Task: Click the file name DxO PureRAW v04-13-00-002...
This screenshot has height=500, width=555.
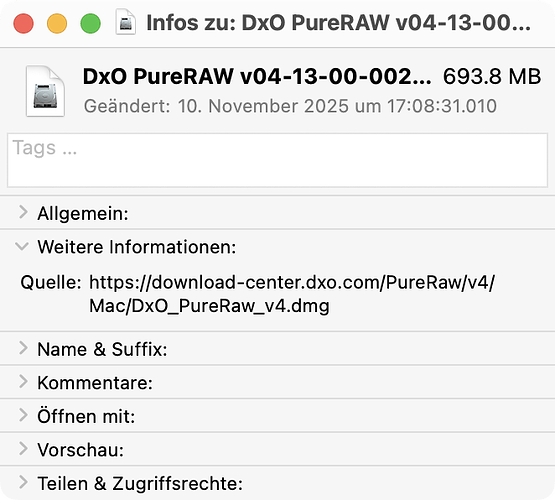Action: point(257,76)
